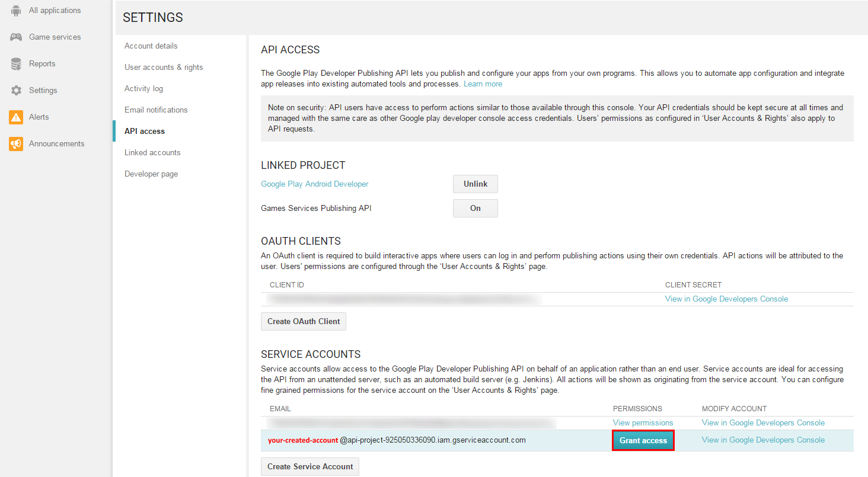The width and height of the screenshot is (868, 477).
Task: Open Developer page settings
Action: 151,174
